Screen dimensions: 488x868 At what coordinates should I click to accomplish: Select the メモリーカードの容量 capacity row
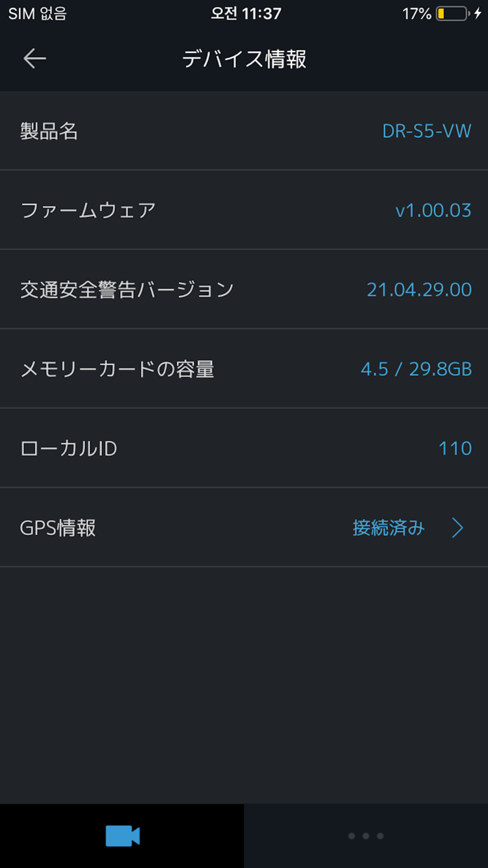pyautogui.click(x=244, y=368)
